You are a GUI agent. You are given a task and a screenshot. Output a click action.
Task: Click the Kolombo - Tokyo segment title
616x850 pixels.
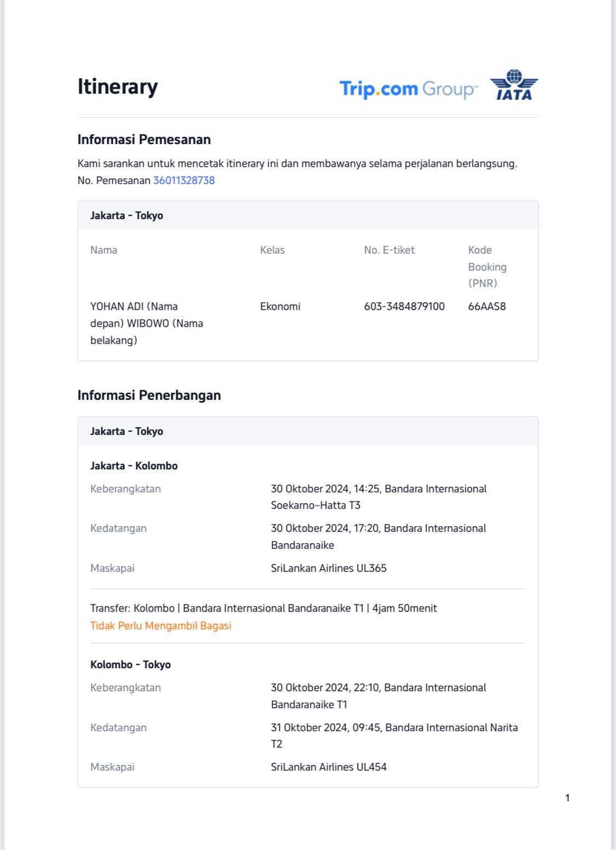click(130, 664)
